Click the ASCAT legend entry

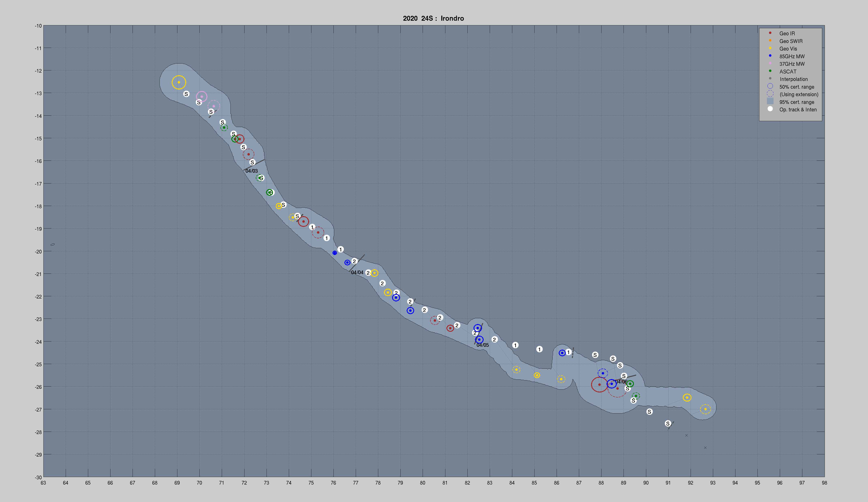(788, 72)
